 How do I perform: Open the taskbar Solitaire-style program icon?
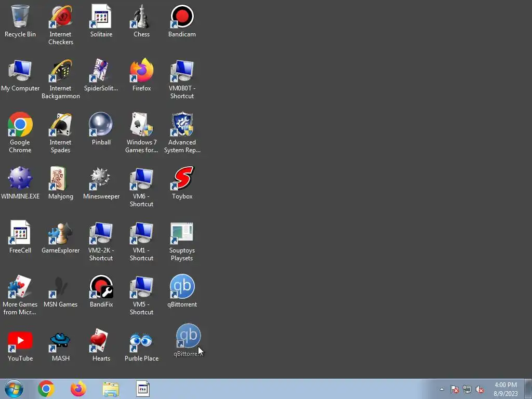point(143,389)
